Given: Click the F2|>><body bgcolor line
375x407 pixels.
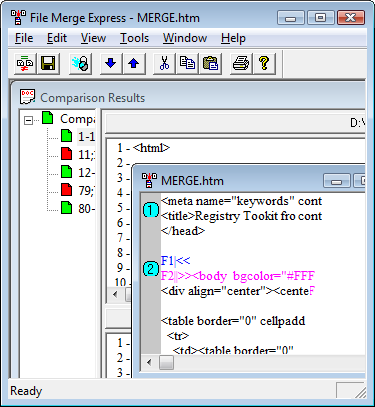Looking at the screenshot, I should coord(238,276).
